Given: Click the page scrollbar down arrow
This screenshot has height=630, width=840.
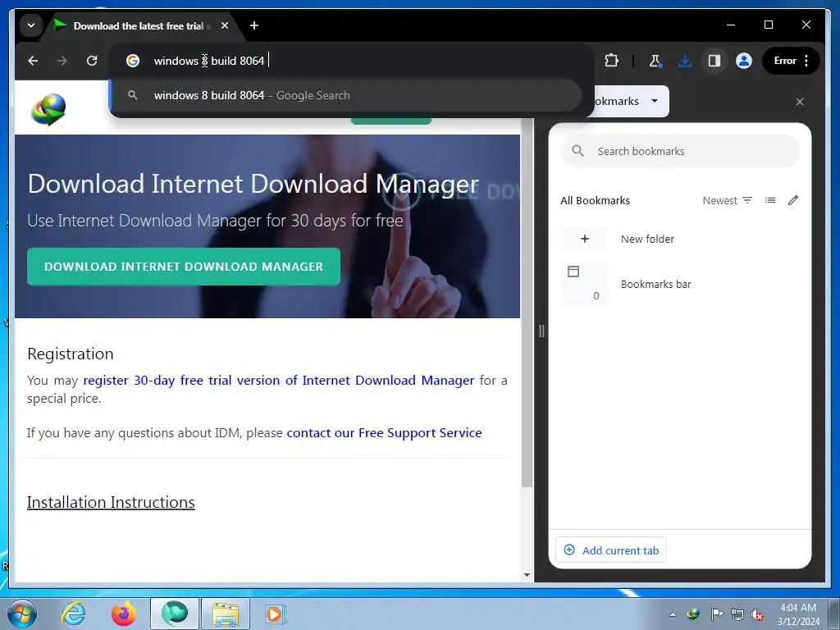Looking at the screenshot, I should coord(527,575).
